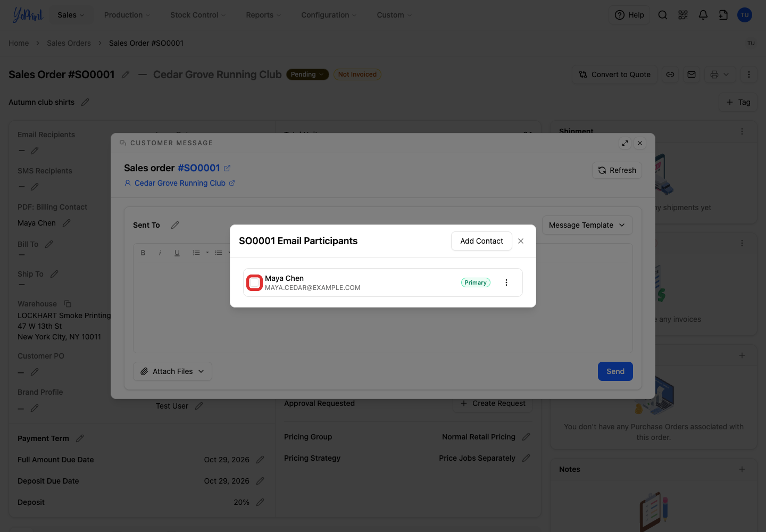The image size is (766, 532).
Task: Open the Pending status dropdown
Action: (307, 74)
